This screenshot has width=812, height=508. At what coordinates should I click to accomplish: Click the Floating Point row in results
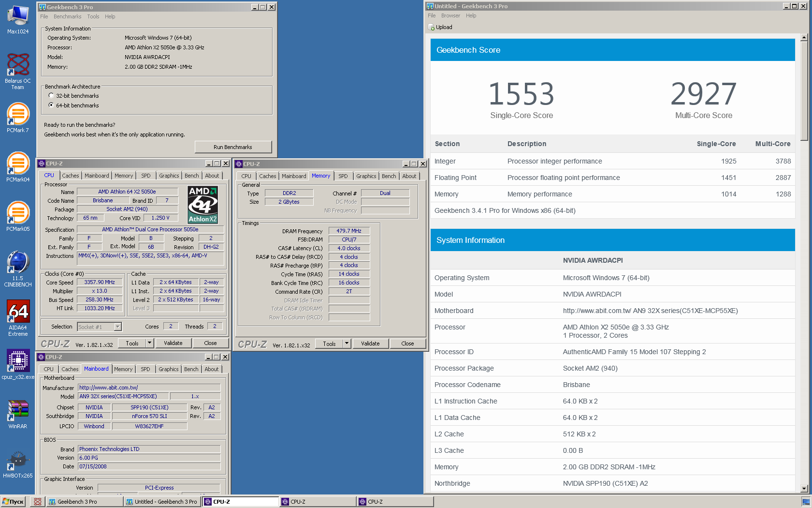612,178
